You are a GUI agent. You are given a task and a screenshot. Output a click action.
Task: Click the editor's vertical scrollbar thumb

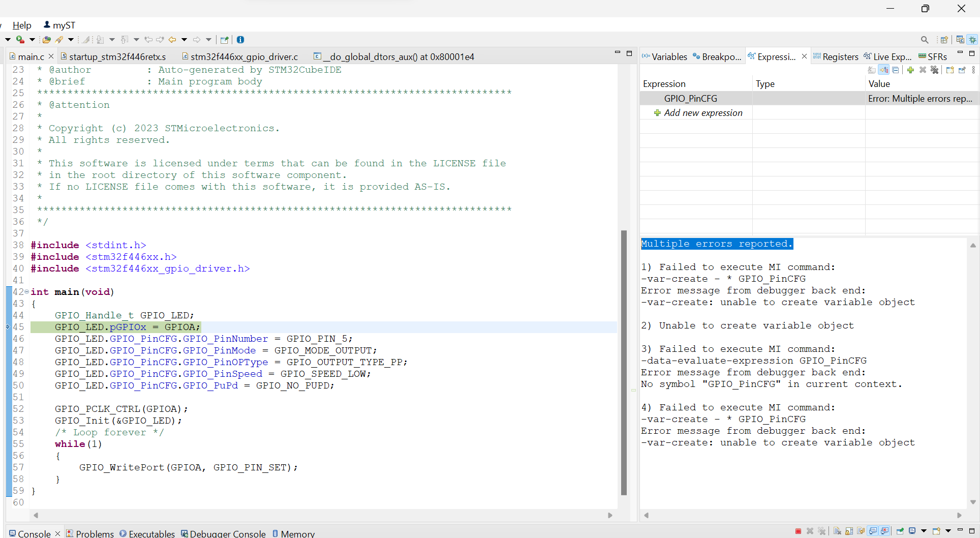624,362
